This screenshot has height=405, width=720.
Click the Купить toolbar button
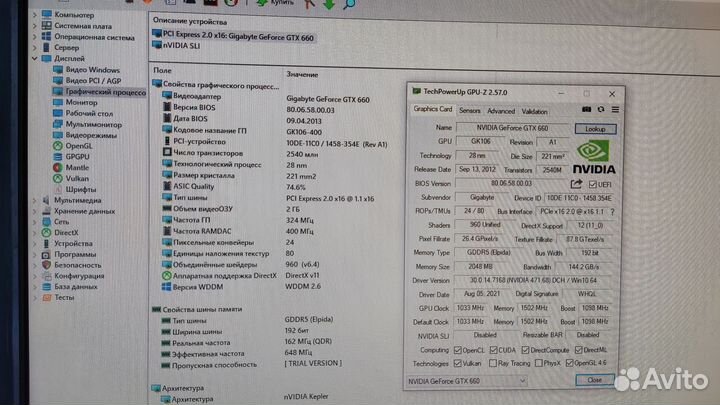tap(275, 3)
